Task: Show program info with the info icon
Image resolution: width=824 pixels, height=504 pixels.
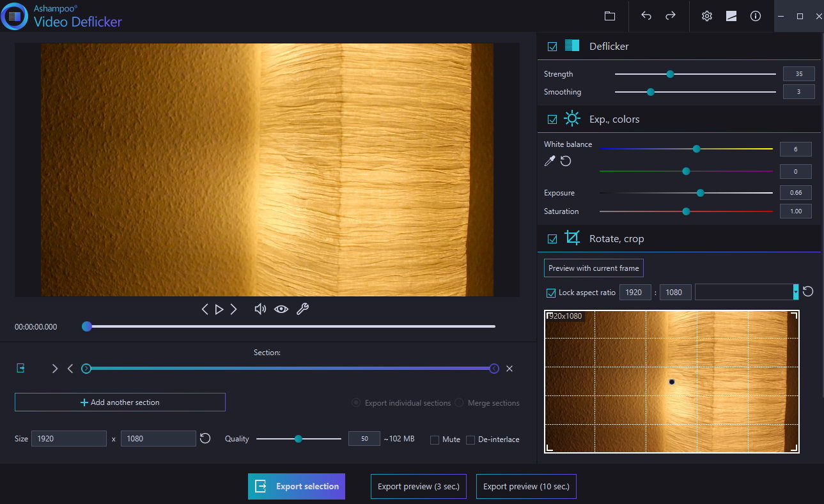Action: (756, 16)
